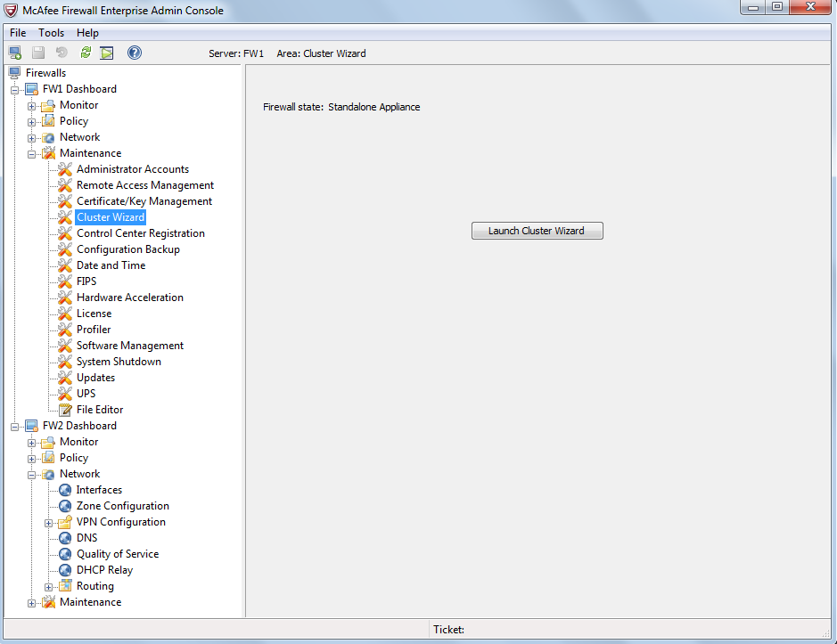Expand the Routing node
Viewport: 837px width, 644px height.
click(x=48, y=587)
